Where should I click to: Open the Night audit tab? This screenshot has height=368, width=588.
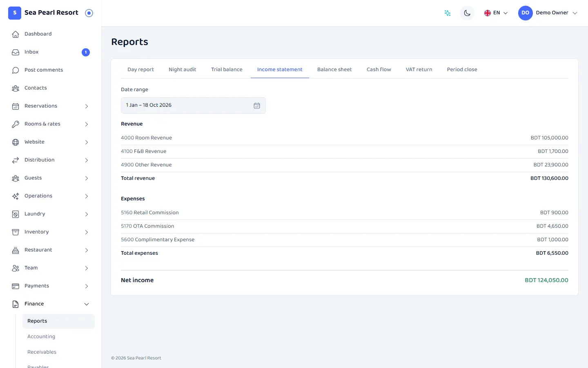[182, 70]
